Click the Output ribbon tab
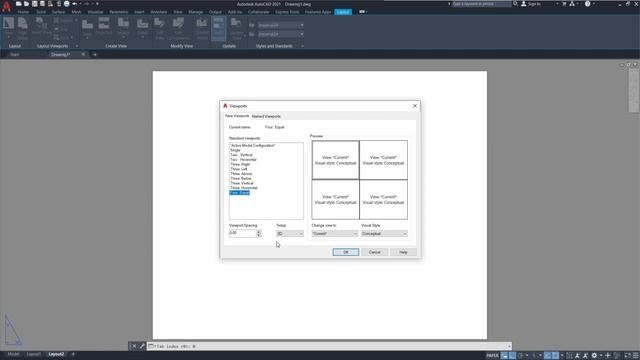The width and height of the screenshot is (640, 360). coord(215,12)
